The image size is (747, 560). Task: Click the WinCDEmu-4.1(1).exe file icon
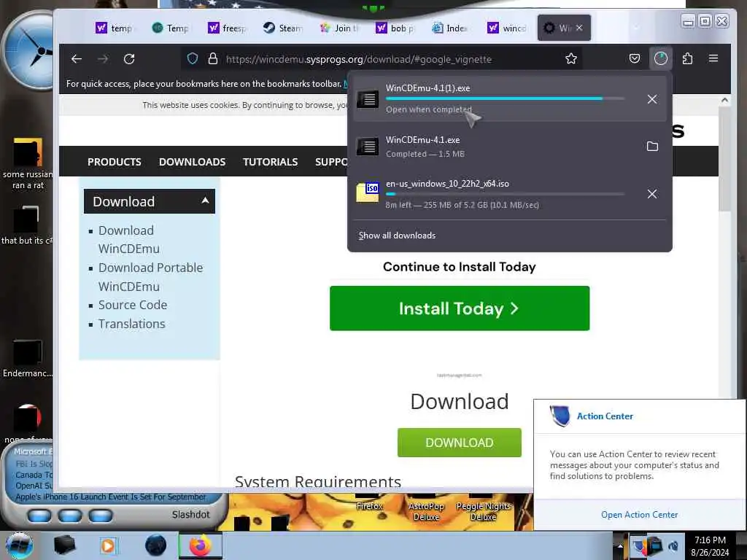click(x=368, y=99)
